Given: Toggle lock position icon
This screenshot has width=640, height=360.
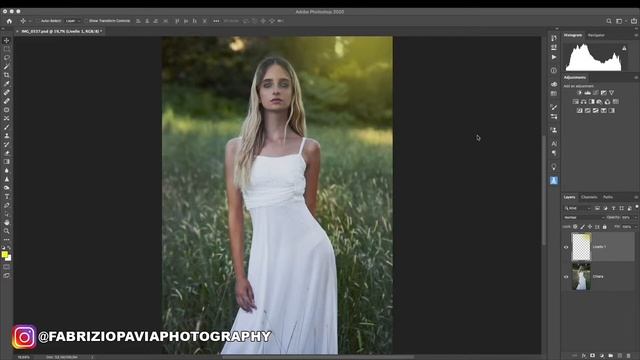Looking at the screenshot, I should tap(590, 227).
